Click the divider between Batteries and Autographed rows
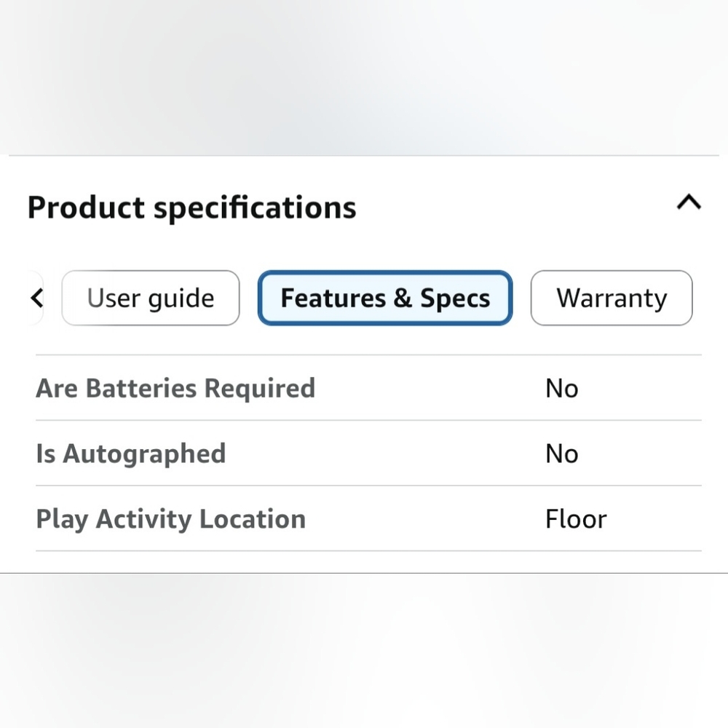This screenshot has width=728, height=728. click(368, 420)
